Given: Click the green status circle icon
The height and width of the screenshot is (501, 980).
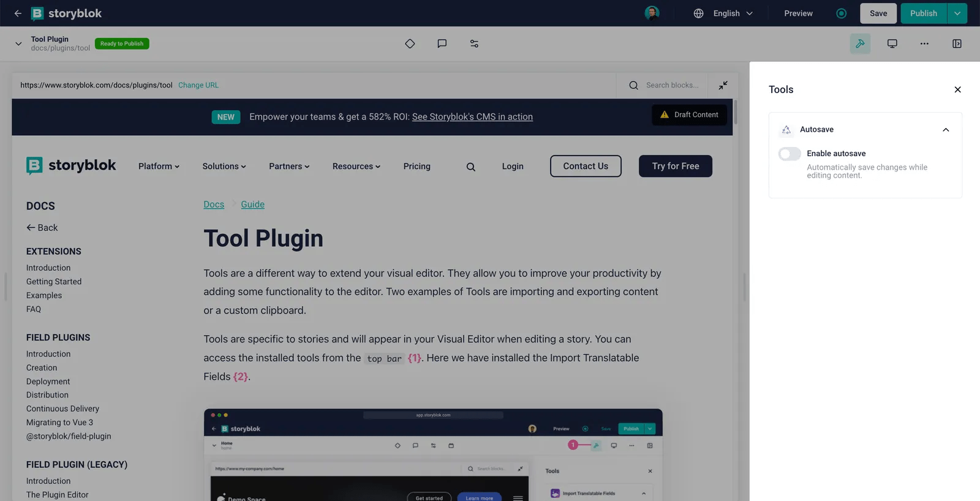Looking at the screenshot, I should click(x=841, y=13).
